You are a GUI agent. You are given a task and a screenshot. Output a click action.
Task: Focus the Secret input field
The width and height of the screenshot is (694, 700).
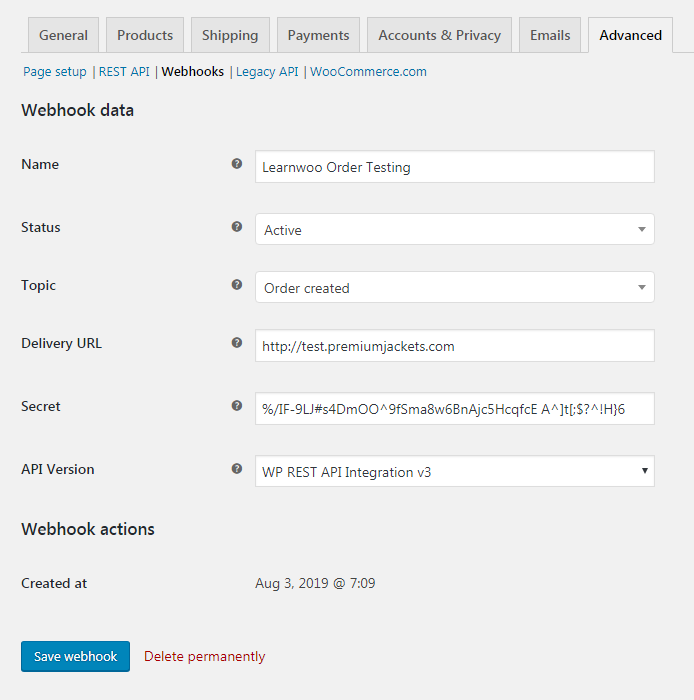pos(455,408)
